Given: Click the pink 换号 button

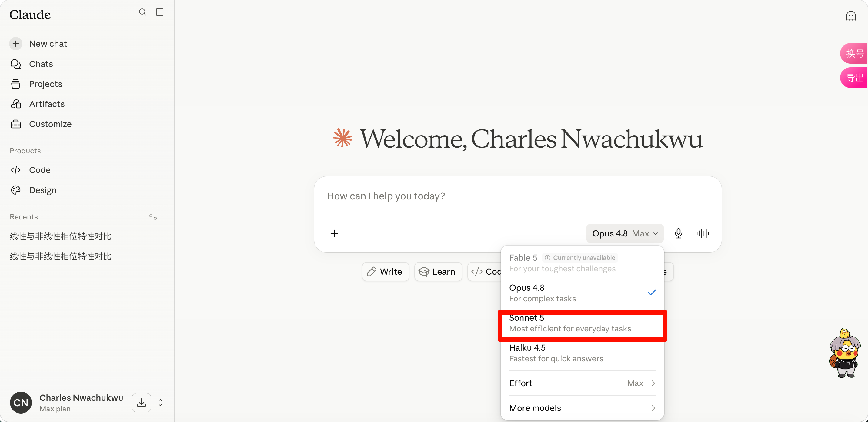Looking at the screenshot, I should tap(854, 53).
